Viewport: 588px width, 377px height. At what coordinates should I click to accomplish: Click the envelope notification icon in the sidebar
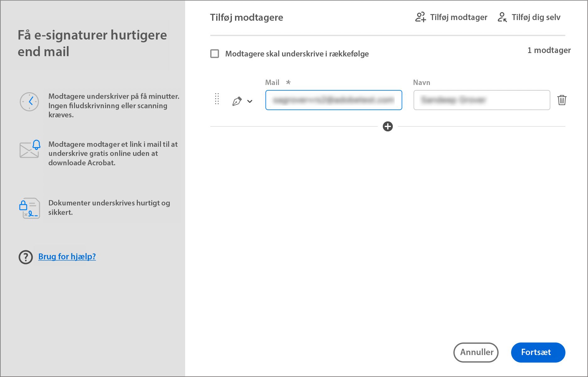point(29,150)
